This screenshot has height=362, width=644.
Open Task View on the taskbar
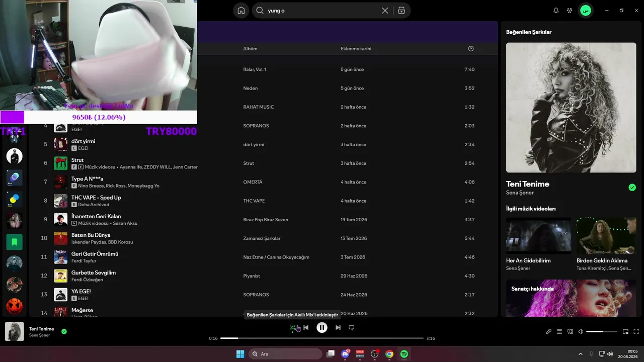click(x=331, y=354)
